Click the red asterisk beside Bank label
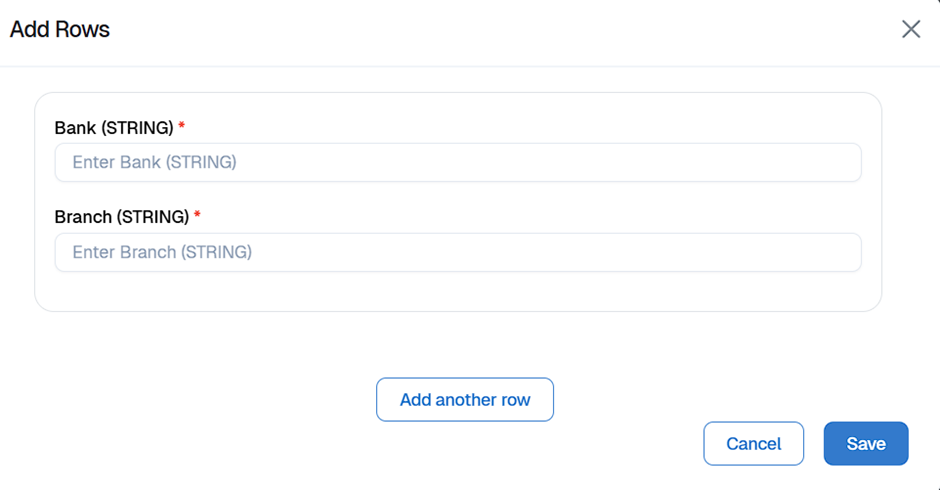The image size is (940, 490). pos(182,127)
